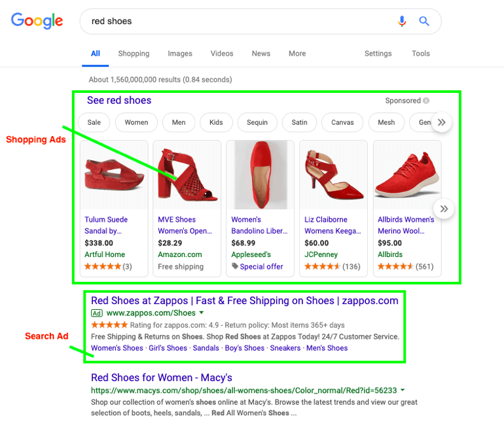Select the Canvas filter chip
504x425 pixels.
342,122
